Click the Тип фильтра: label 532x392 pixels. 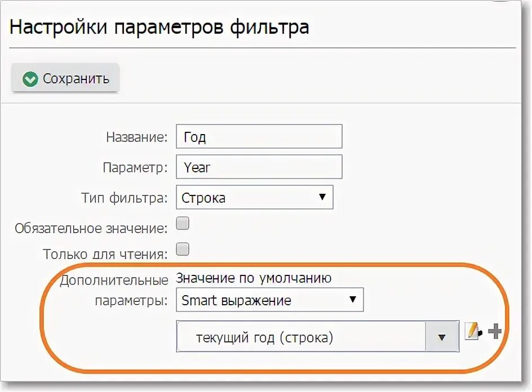pos(125,198)
